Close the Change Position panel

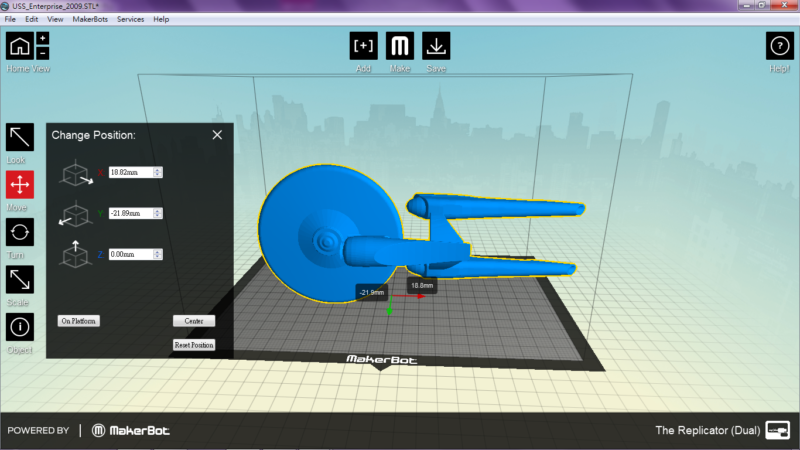[217, 135]
